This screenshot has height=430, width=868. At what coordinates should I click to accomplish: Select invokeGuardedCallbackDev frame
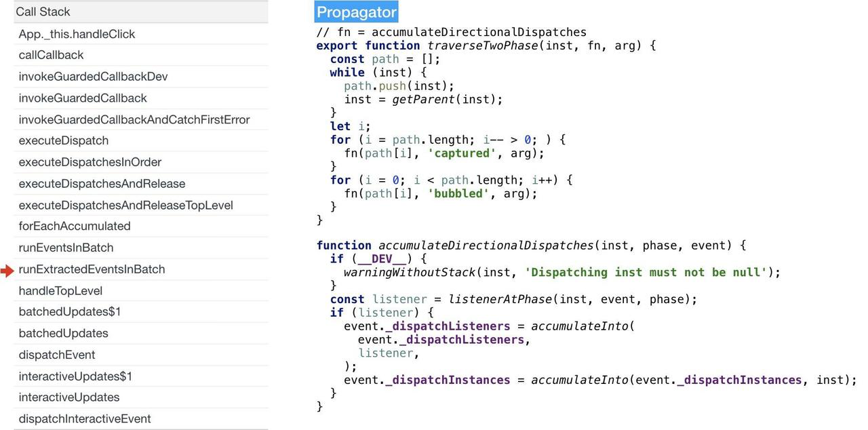(141, 77)
